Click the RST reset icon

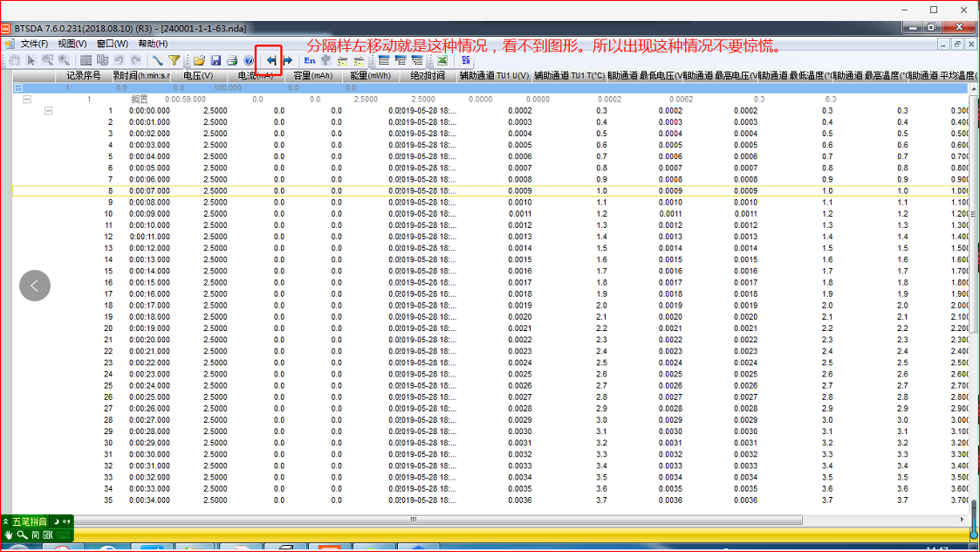[x=86, y=60]
